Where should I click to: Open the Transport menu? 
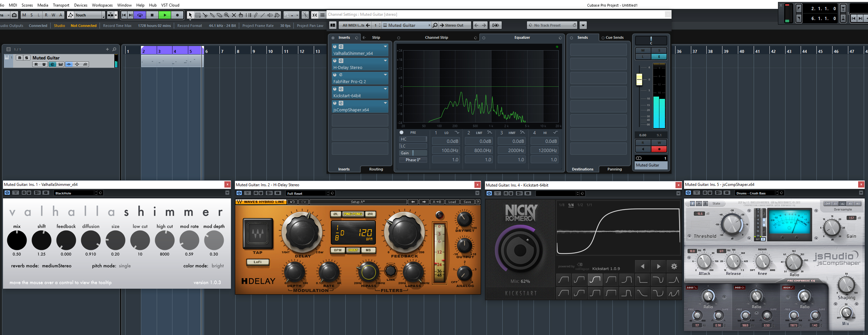point(61,5)
